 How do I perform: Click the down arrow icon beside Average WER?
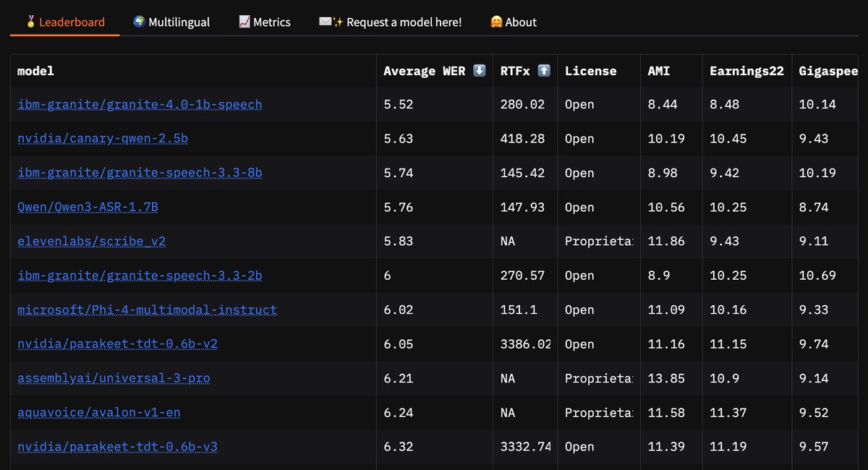tap(479, 71)
